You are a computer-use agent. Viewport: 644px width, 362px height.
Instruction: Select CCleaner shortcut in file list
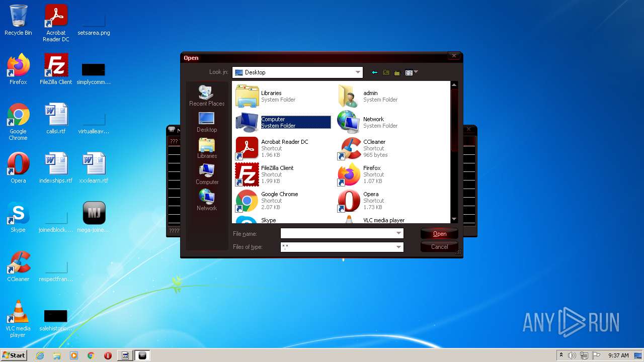click(x=385, y=148)
